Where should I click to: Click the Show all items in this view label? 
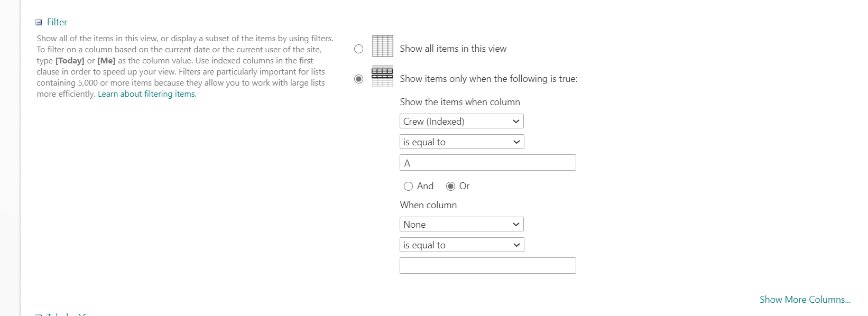point(453,49)
